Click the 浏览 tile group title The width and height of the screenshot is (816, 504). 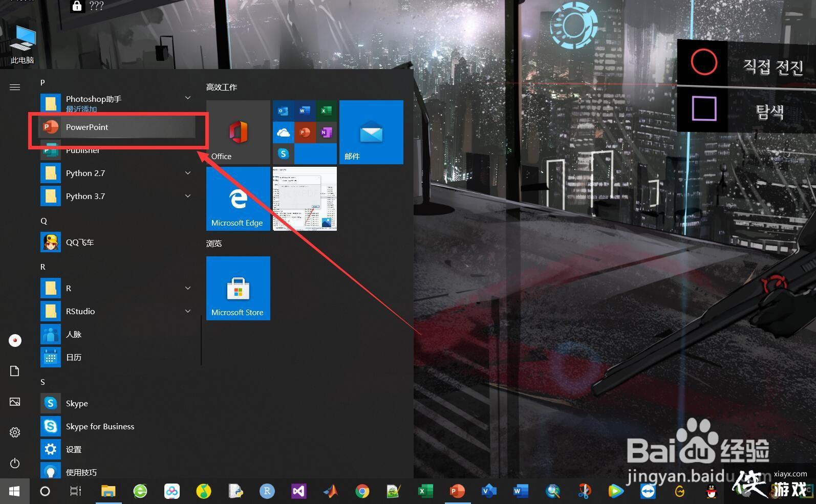pos(214,243)
